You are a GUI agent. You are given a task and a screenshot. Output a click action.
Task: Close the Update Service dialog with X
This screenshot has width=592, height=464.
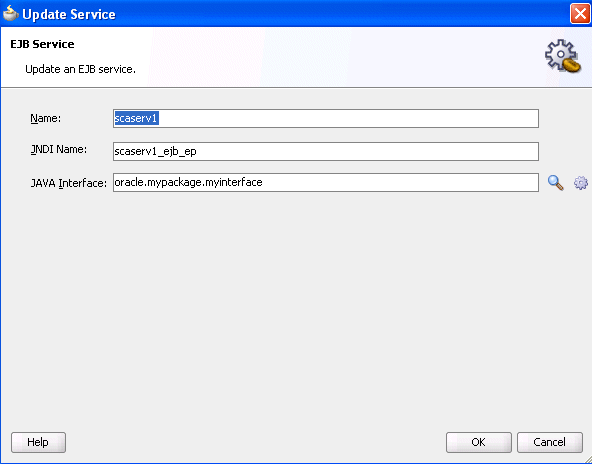[580, 14]
